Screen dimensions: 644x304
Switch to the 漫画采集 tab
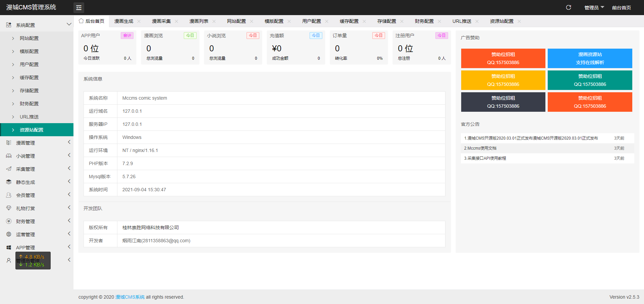point(161,21)
